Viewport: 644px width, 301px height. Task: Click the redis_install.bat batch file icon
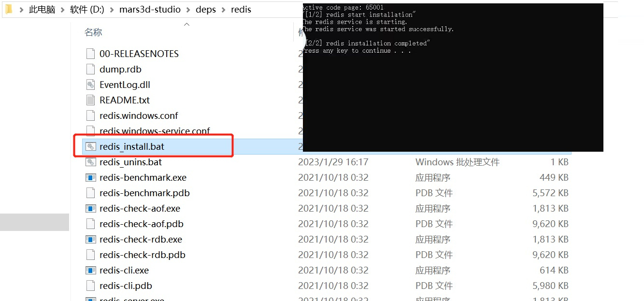coord(90,146)
